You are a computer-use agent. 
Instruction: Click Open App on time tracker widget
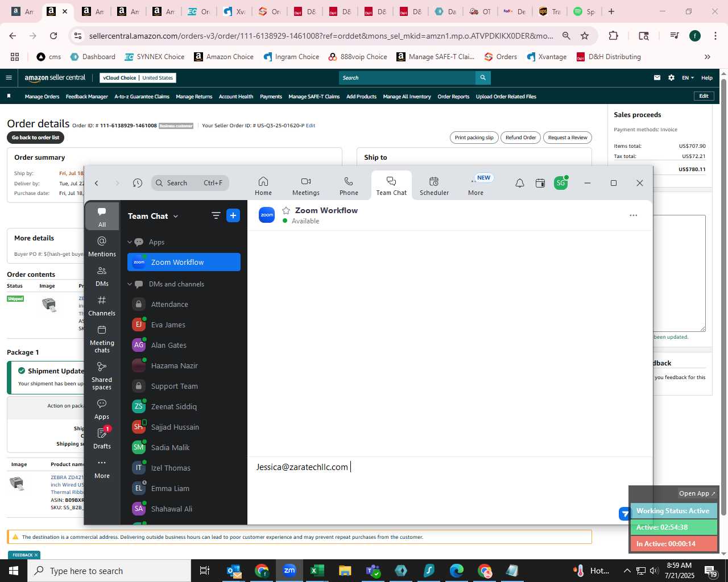[x=697, y=493]
